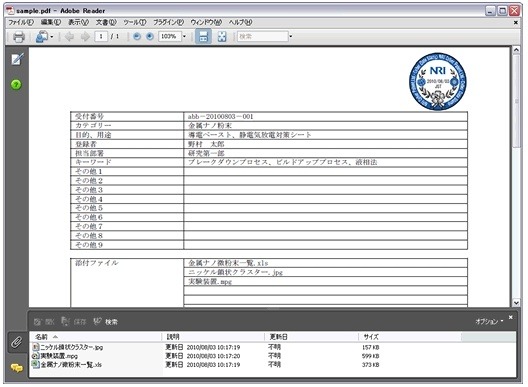Open the ツール menu
The image size is (528, 387).
pos(135,22)
